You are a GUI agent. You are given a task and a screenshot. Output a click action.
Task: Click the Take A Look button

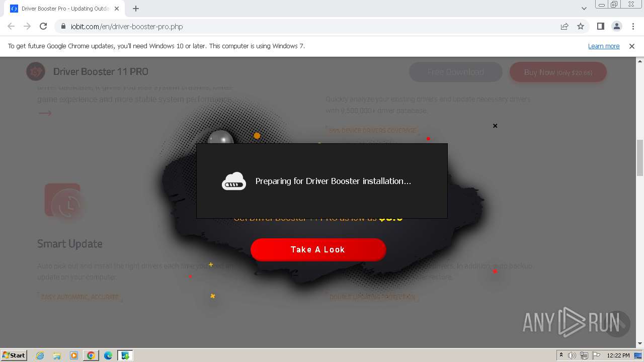pyautogui.click(x=318, y=249)
